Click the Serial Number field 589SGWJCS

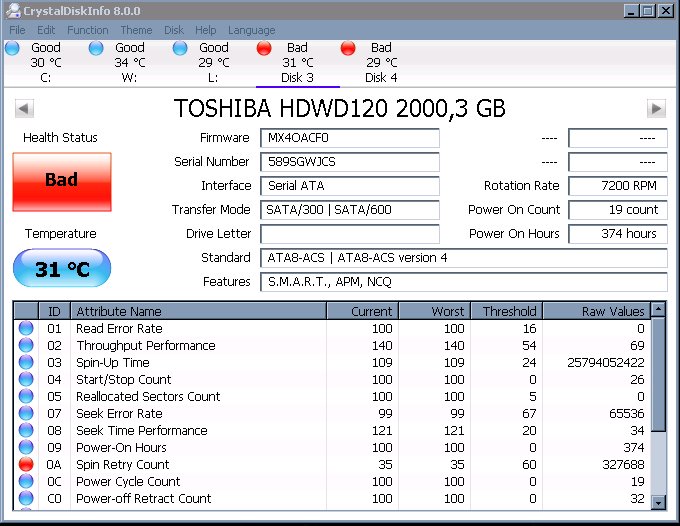(x=350, y=162)
